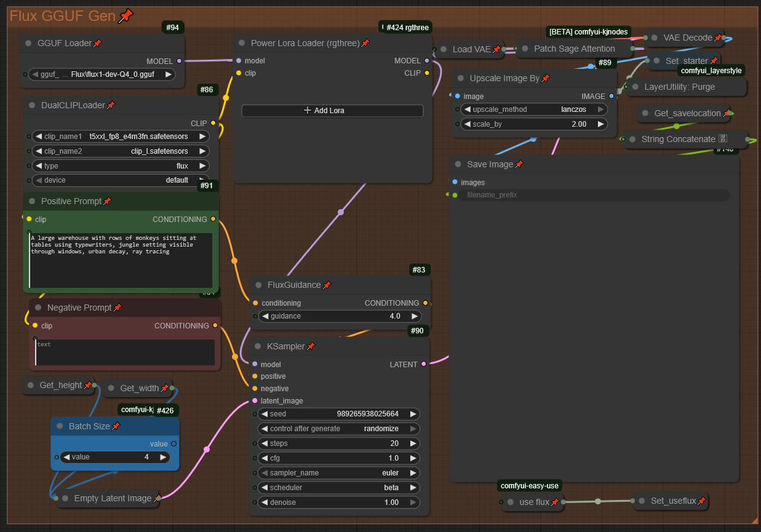This screenshot has width=761, height=532.
Task: Unpin the Save Image node
Action: [519, 164]
